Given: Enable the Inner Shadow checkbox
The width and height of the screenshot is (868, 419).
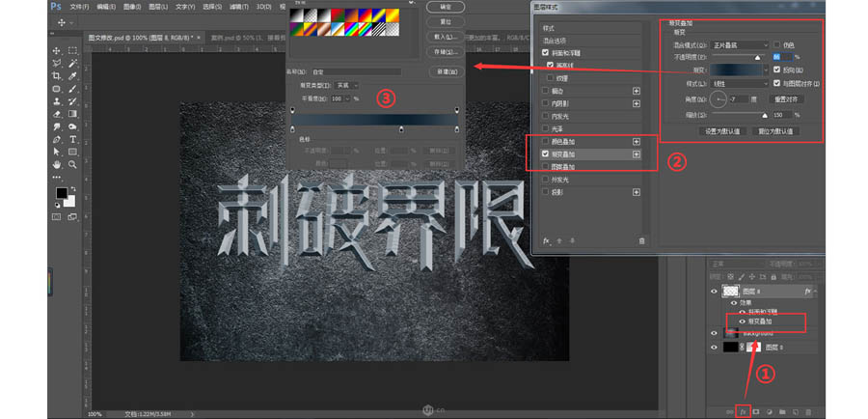Looking at the screenshot, I should click(x=547, y=103).
